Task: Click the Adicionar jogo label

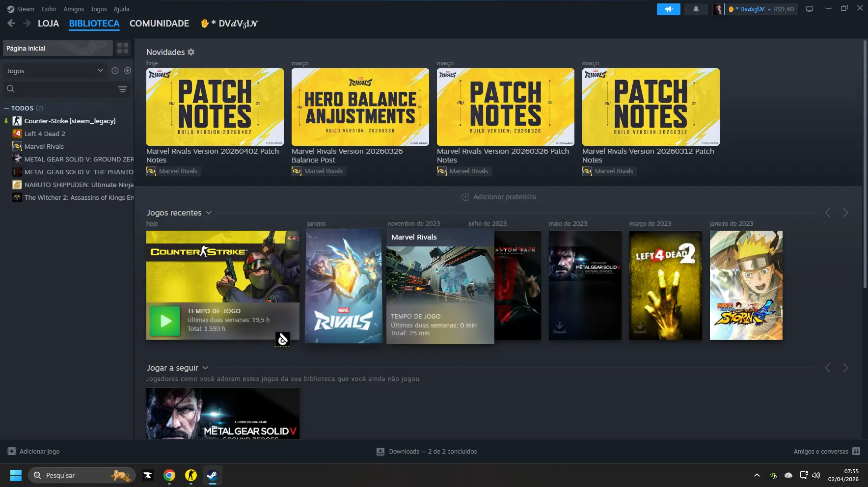Action: (x=39, y=451)
